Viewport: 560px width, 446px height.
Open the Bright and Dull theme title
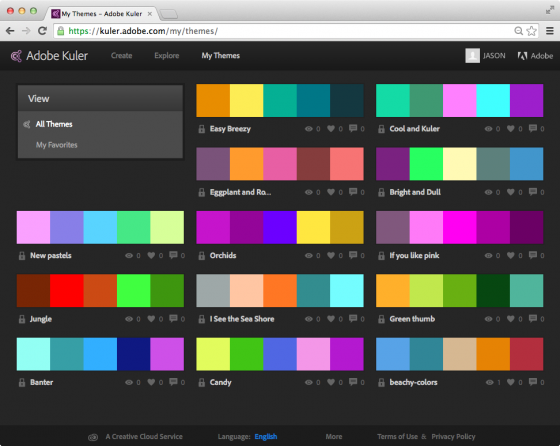point(415,192)
